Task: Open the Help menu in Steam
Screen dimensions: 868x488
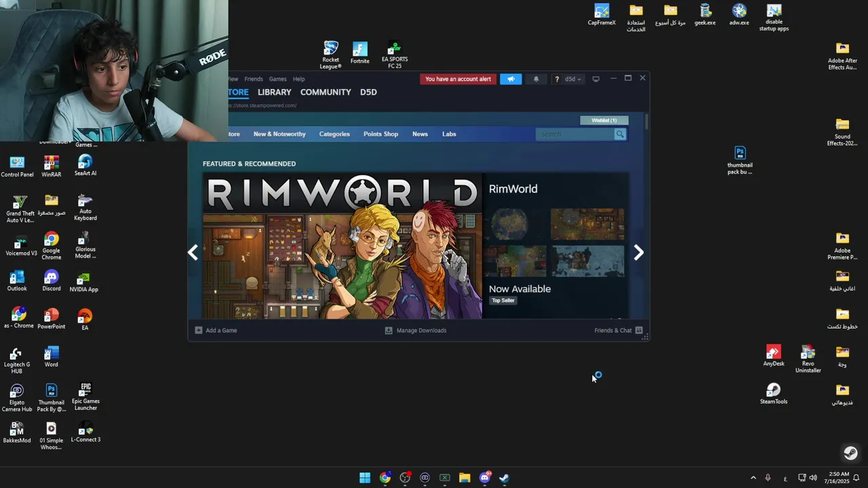Action: tap(298, 79)
